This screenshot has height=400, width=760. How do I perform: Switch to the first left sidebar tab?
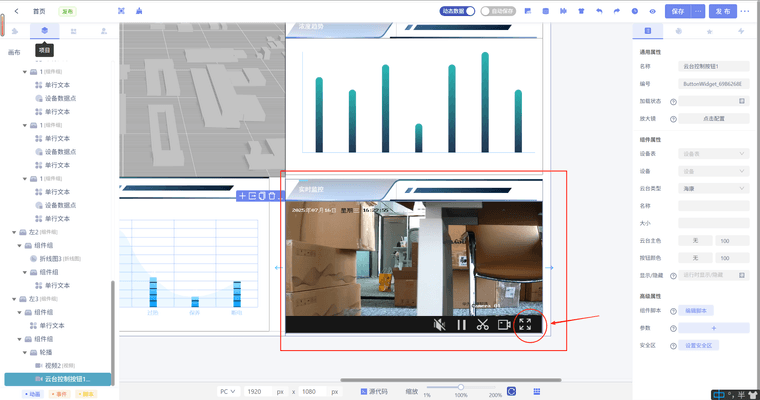point(15,31)
